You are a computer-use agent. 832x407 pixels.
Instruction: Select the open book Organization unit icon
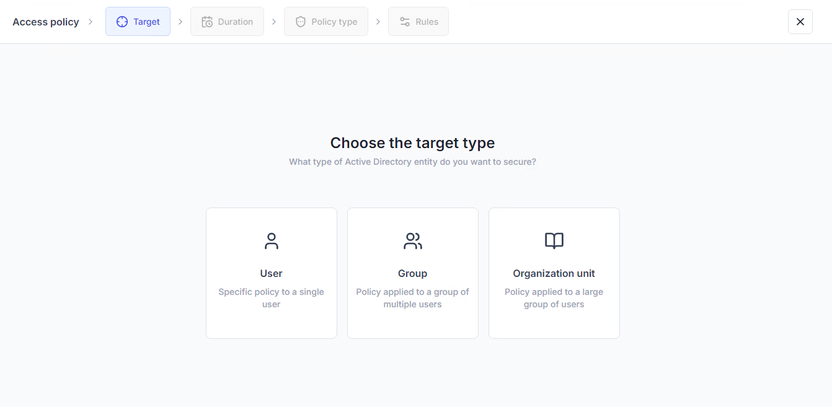tap(554, 241)
